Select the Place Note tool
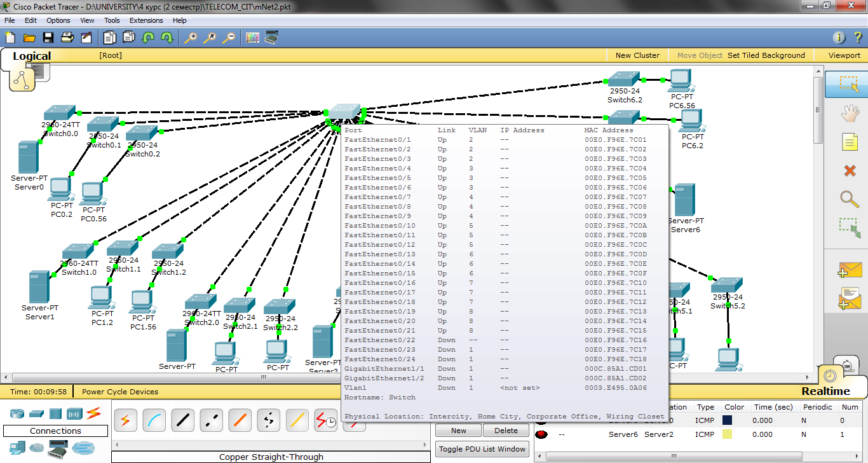The width and height of the screenshot is (868, 463). (850, 142)
